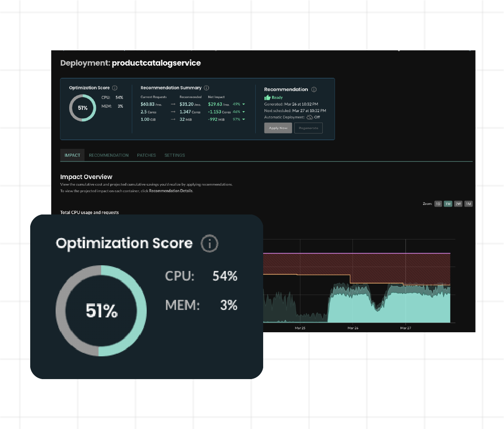Click the $60.83 current requests value
This screenshot has width=504, height=429.
pos(151,104)
